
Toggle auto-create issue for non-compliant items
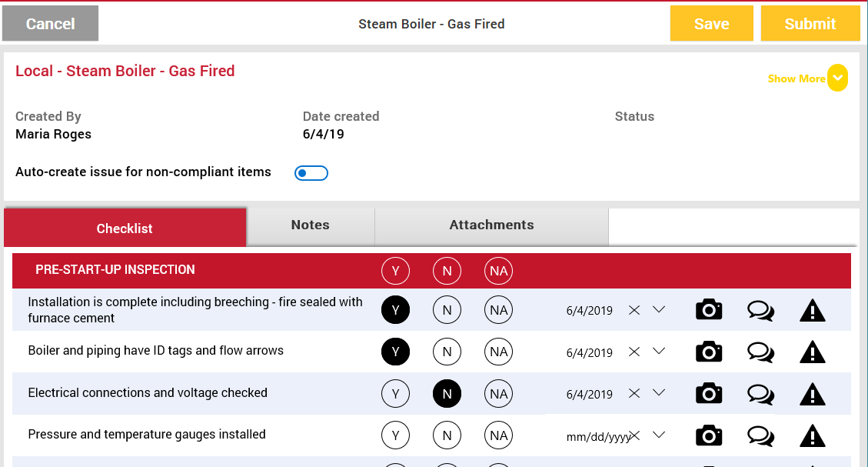(311, 173)
